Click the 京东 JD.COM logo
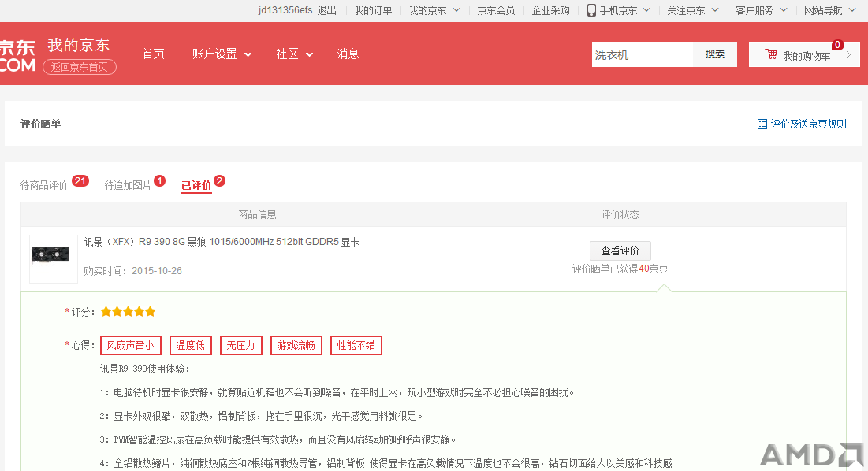 tap(17, 55)
